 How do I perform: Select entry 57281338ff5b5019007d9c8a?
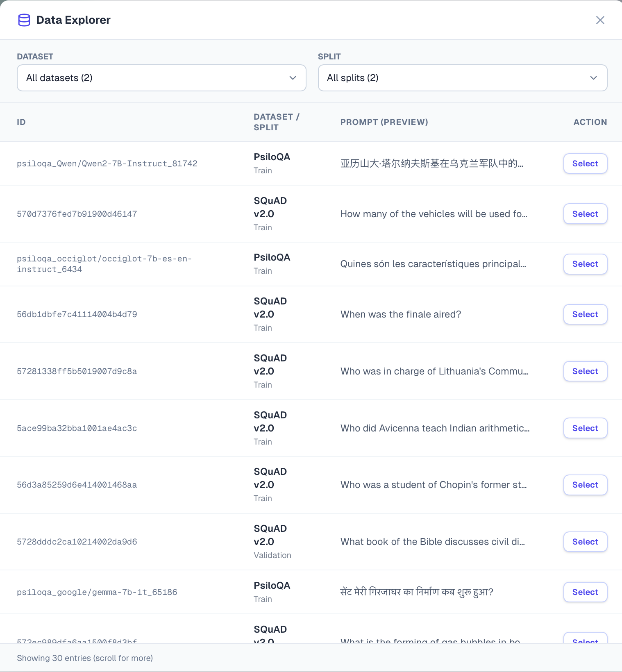pyautogui.click(x=585, y=371)
